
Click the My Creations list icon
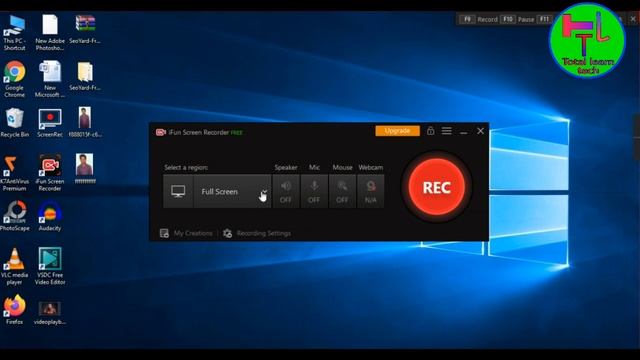(164, 233)
